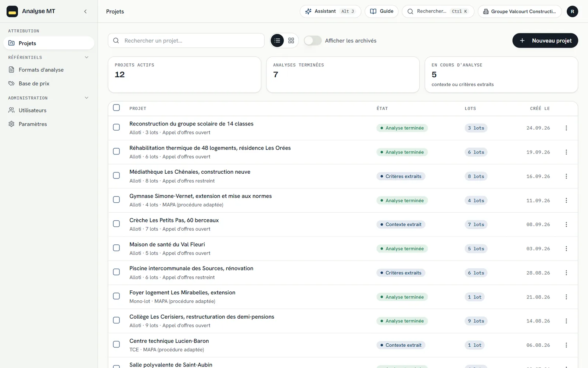Click the "8 lots" badge
This screenshot has height=368, width=588.
(x=476, y=176)
